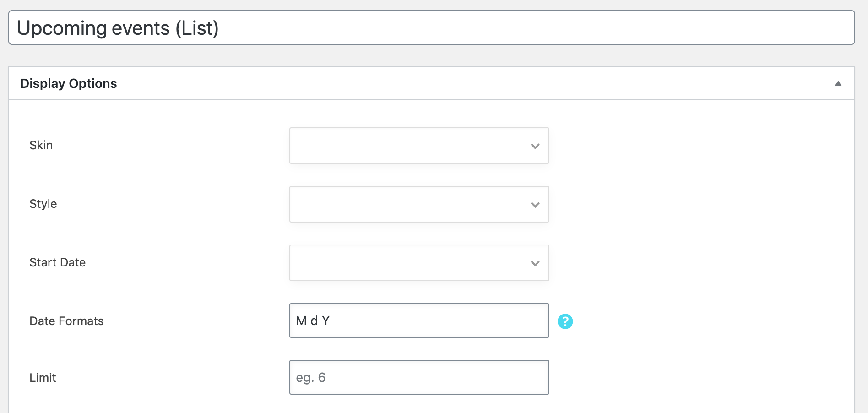The image size is (868, 413).
Task: Open the Start Date dropdown box
Action: tap(419, 263)
